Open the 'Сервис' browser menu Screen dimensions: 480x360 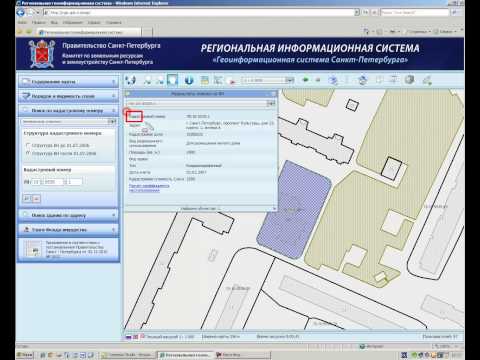click(94, 23)
